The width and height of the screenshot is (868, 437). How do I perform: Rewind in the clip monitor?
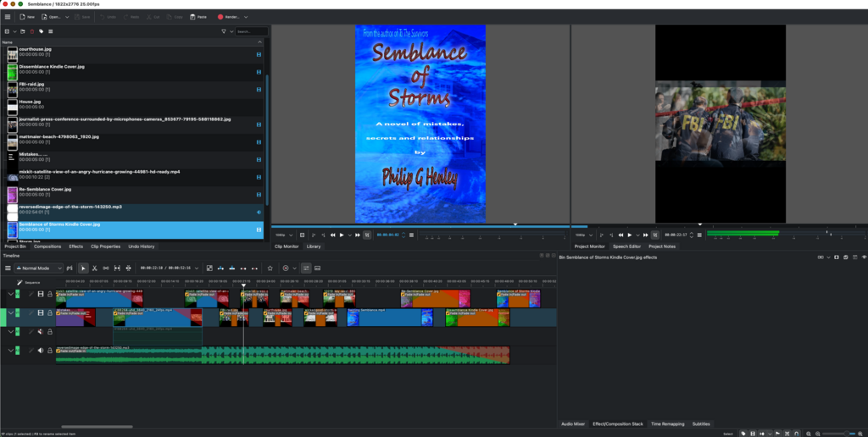(332, 235)
